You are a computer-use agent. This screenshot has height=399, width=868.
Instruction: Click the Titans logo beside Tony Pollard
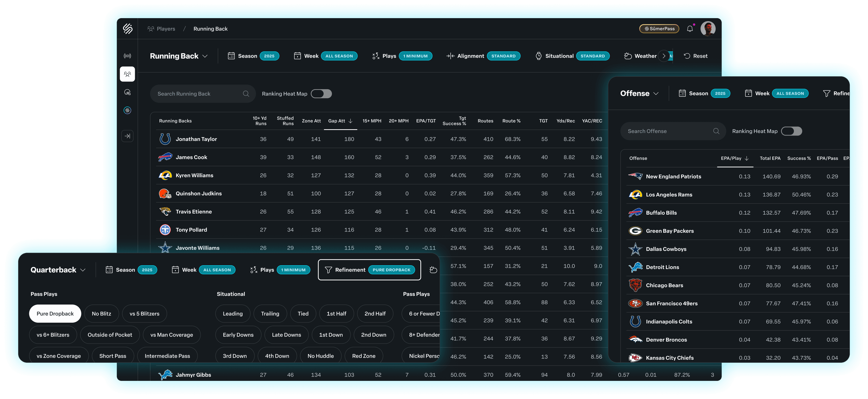click(x=165, y=230)
